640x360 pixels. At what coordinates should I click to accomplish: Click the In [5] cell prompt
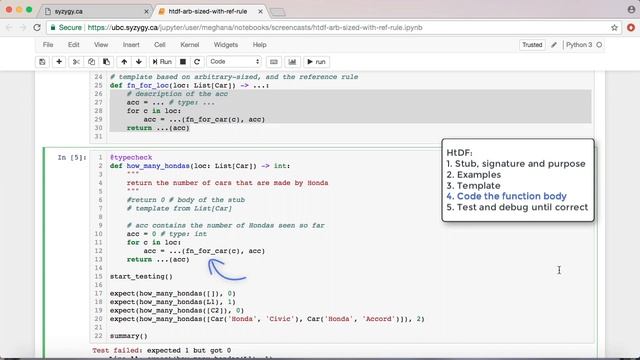(x=72, y=158)
